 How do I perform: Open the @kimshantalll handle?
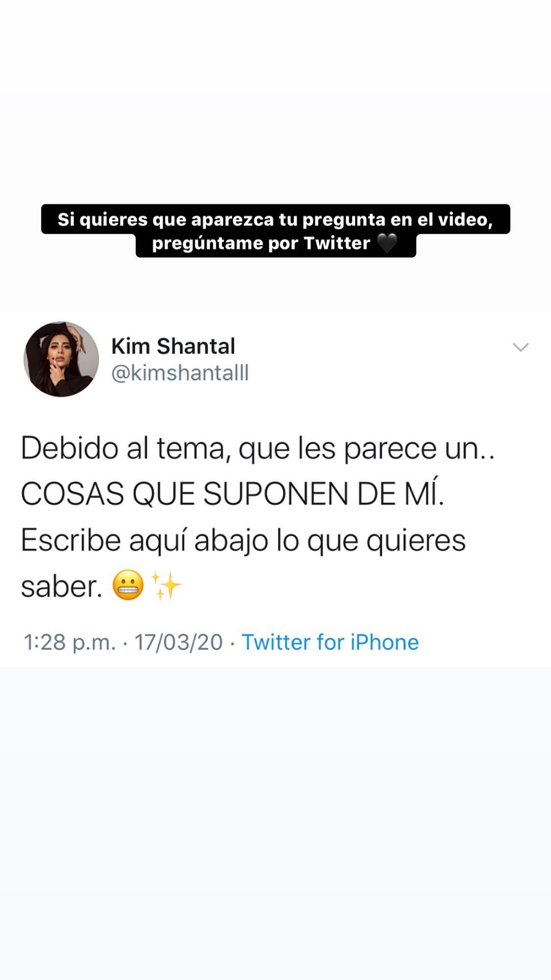coord(180,373)
